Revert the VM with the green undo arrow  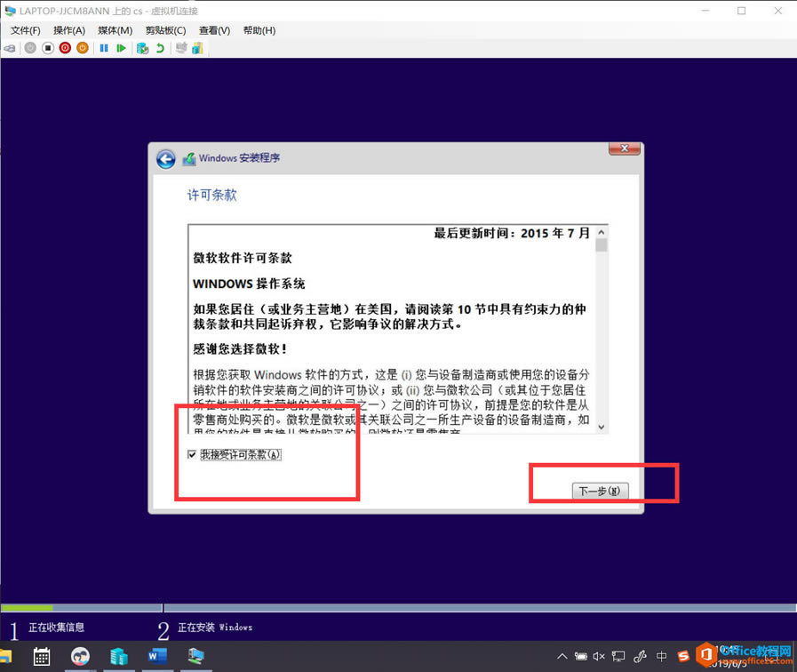160,48
